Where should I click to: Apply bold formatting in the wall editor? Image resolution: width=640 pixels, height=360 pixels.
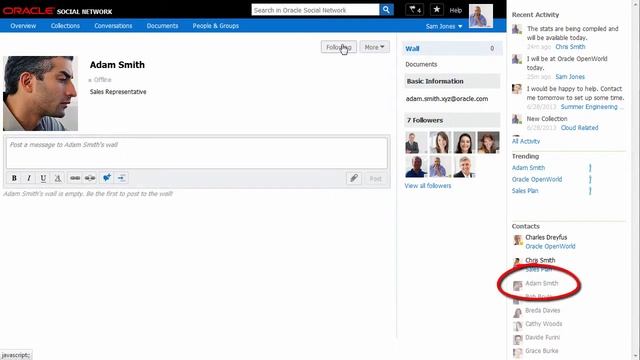(x=14, y=178)
